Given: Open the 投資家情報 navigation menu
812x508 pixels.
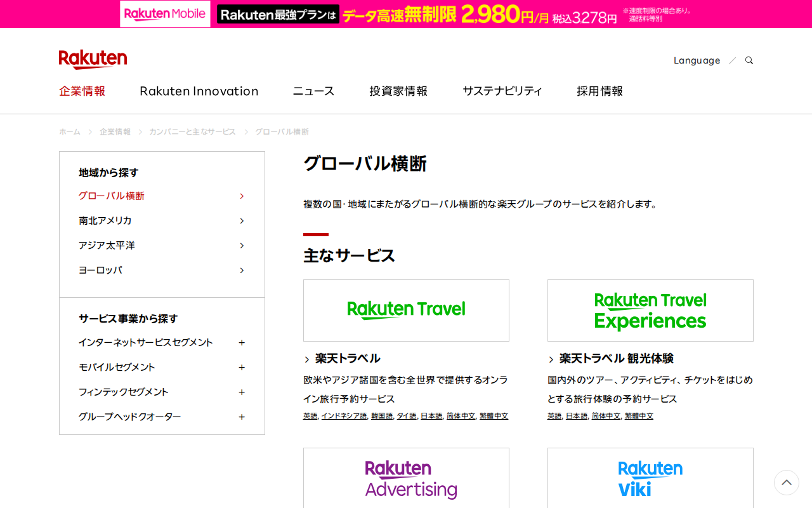Looking at the screenshot, I should click(398, 91).
